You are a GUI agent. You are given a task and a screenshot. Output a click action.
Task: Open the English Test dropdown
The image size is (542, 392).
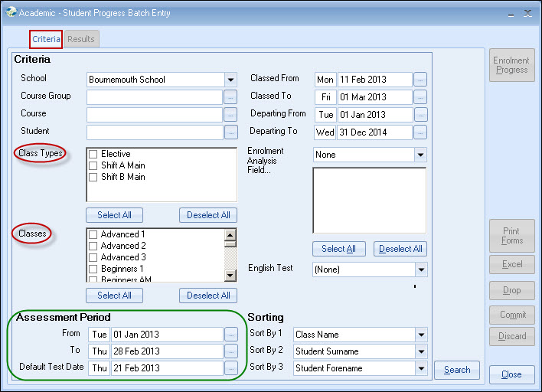pyautogui.click(x=420, y=269)
